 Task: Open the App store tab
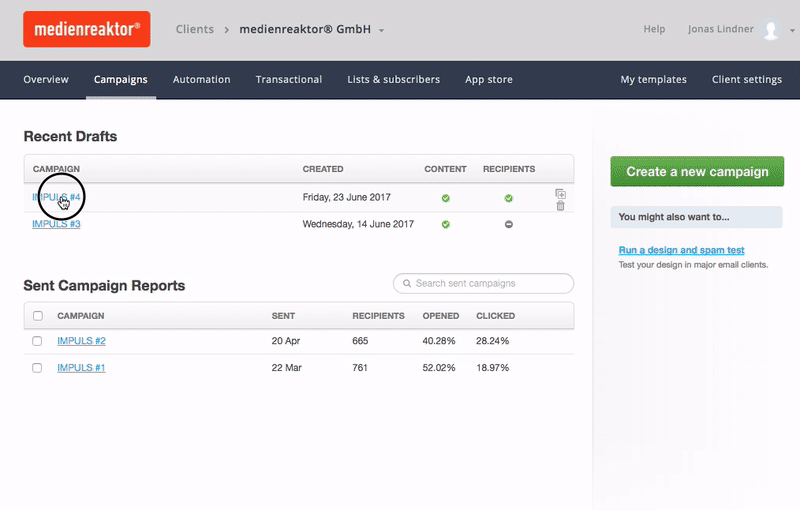(489, 80)
